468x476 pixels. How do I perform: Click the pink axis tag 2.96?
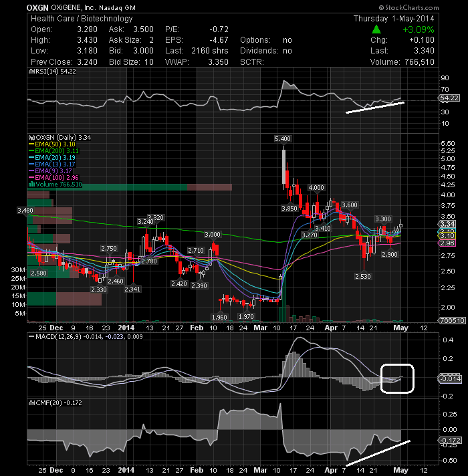click(447, 243)
